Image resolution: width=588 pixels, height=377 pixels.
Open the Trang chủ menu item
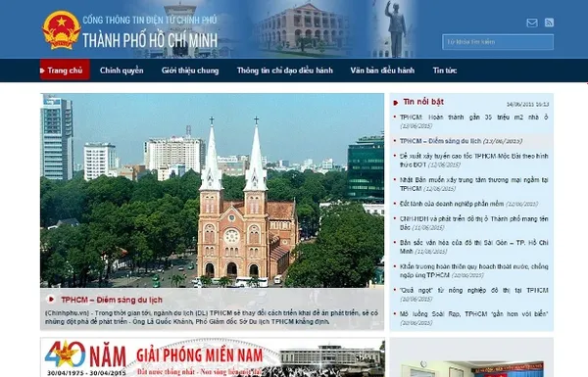click(x=65, y=71)
